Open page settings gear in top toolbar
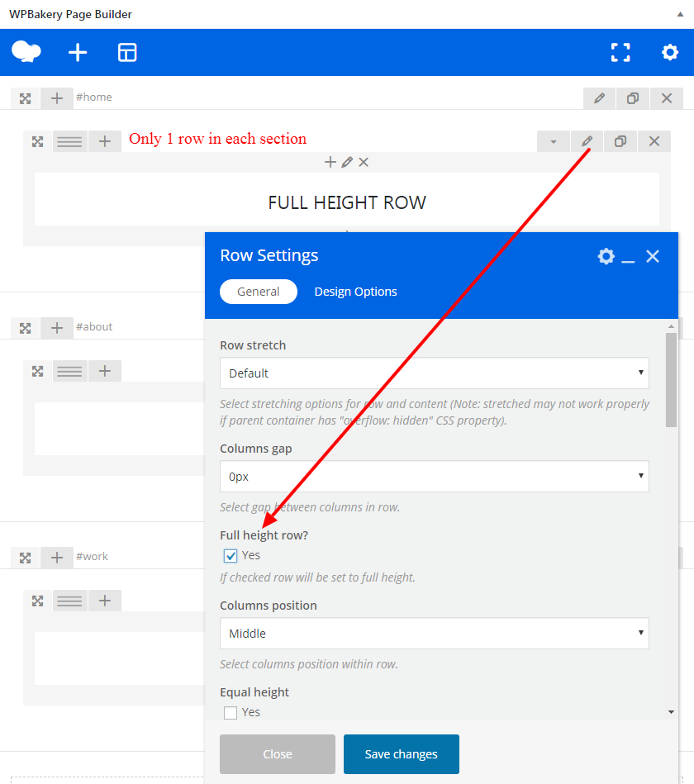694x784 pixels. click(x=669, y=53)
